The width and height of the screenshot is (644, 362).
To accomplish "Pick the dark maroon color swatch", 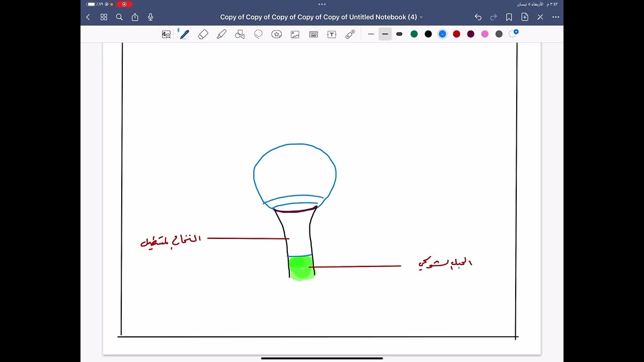I will tap(470, 34).
